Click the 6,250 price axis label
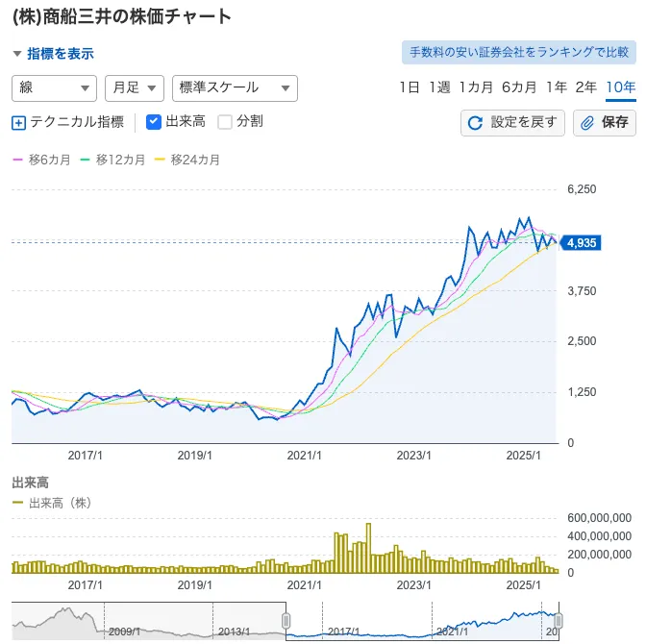 tap(582, 189)
